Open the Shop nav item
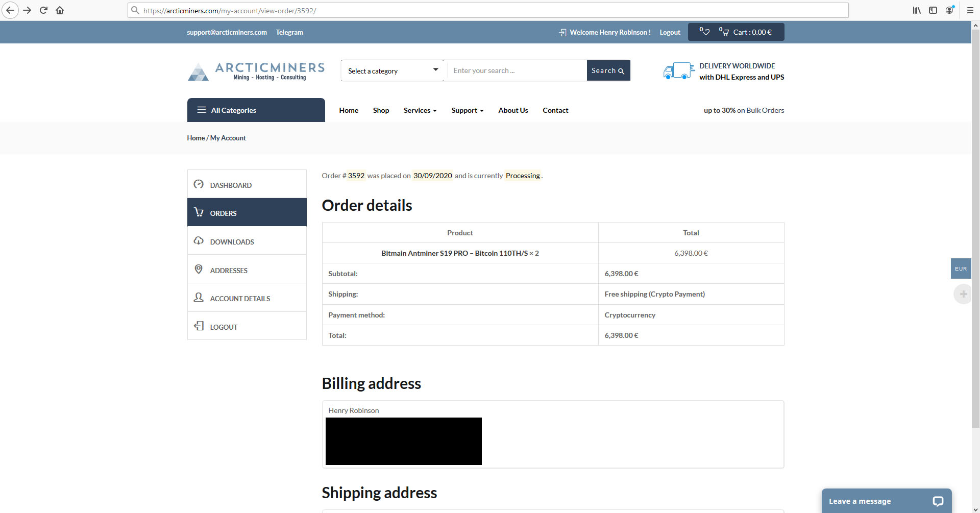The width and height of the screenshot is (980, 513). [x=381, y=110]
